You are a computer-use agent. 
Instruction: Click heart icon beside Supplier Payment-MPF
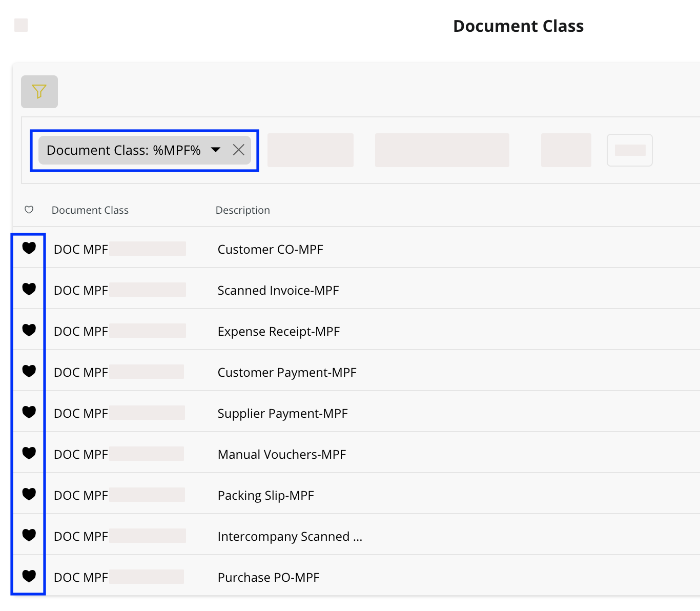click(x=29, y=413)
